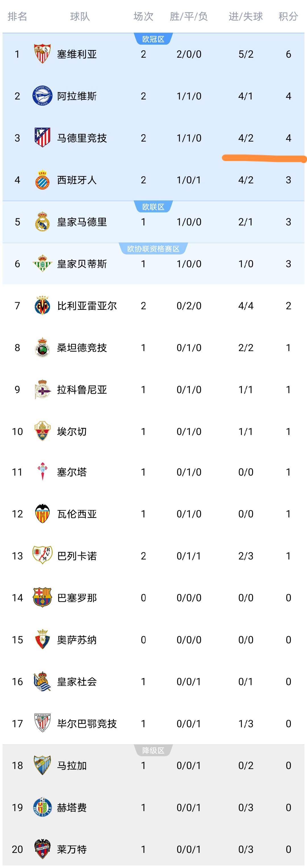Tap the Espanyol team logo

click(x=42, y=180)
